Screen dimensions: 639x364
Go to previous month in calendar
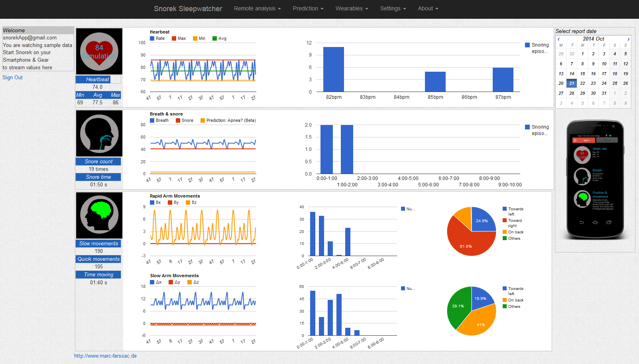[559, 39]
